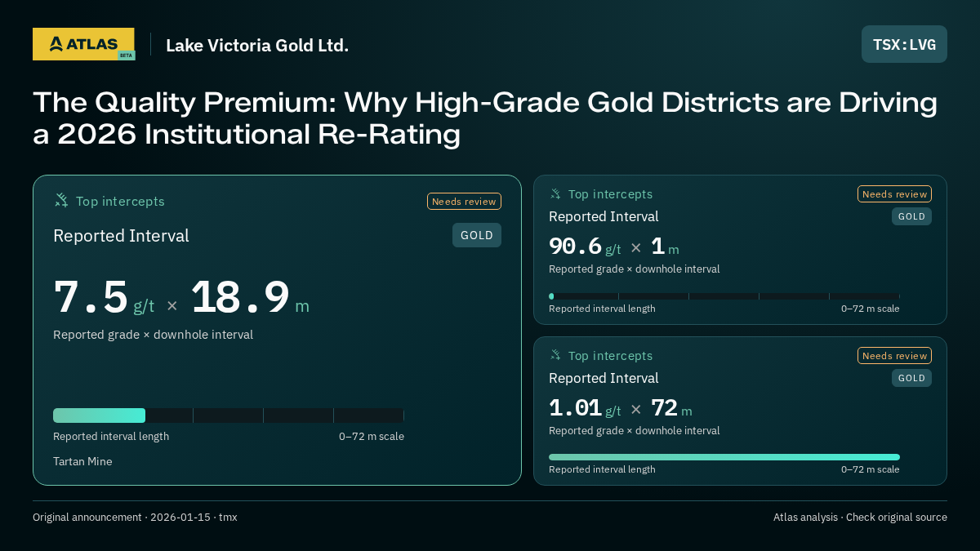Click the Atlas logo badge
The width and height of the screenshot is (980, 551).
[x=83, y=44]
